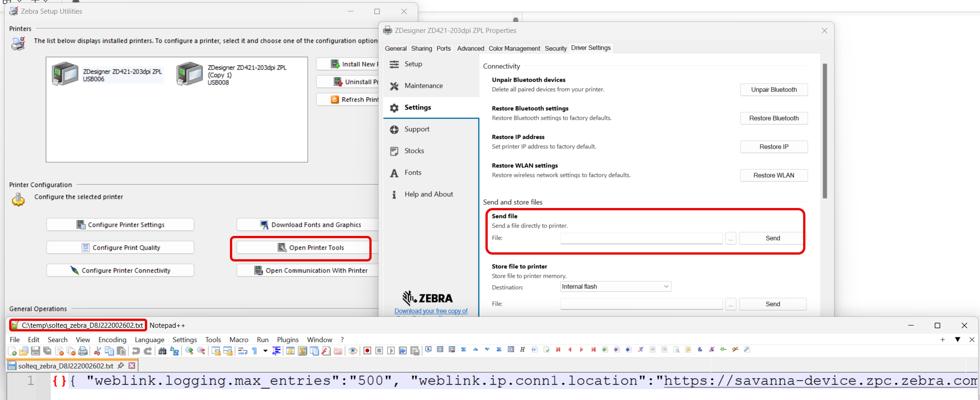Close the solteq_zebra file tab with its red X
Viewport: 980px width, 400px height.
click(x=132, y=366)
